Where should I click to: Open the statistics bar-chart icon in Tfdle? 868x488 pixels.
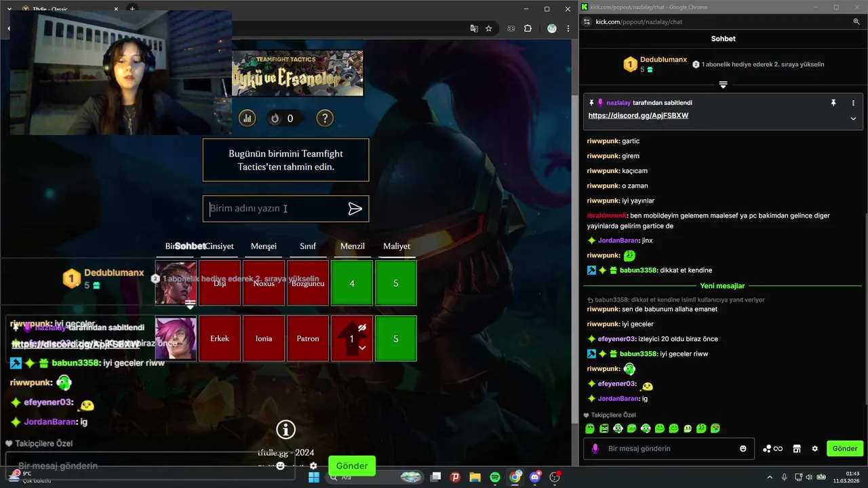point(247,118)
